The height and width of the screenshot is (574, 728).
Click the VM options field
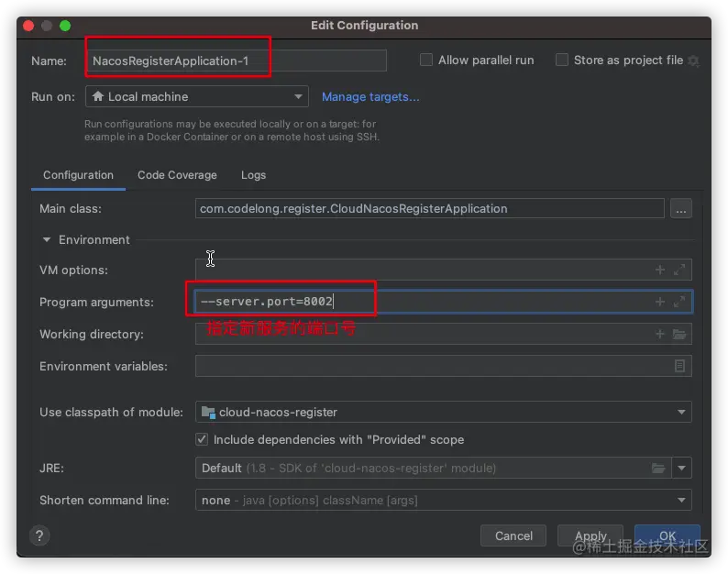444,270
